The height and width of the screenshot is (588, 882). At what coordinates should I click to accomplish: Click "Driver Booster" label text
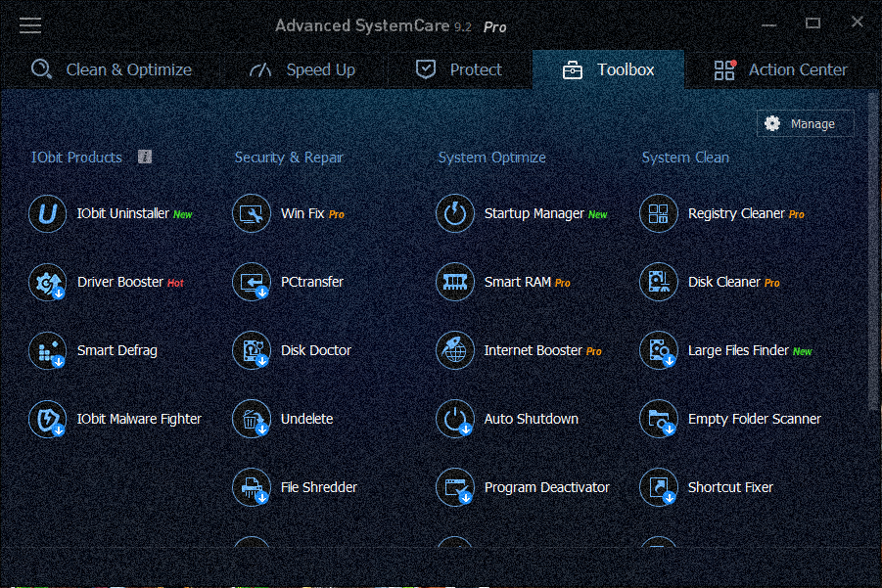click(120, 282)
